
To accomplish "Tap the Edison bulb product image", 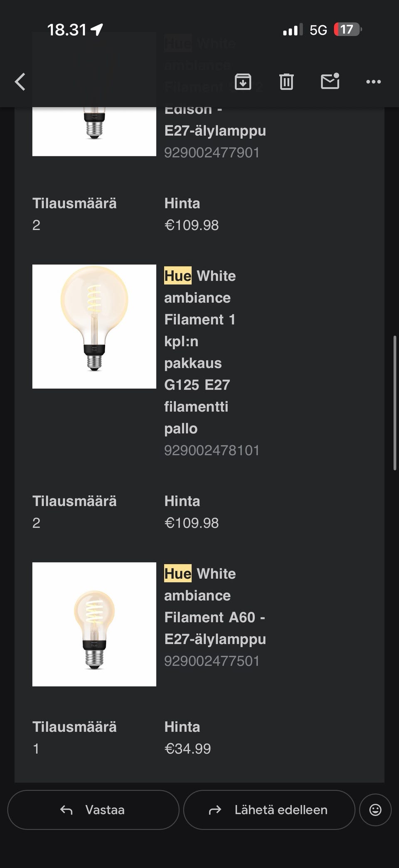I will (94, 131).
